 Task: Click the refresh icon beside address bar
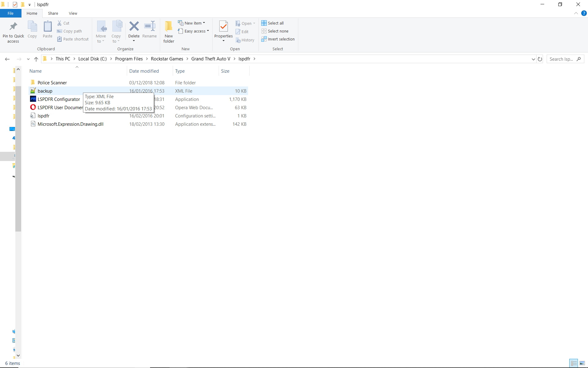point(540,59)
